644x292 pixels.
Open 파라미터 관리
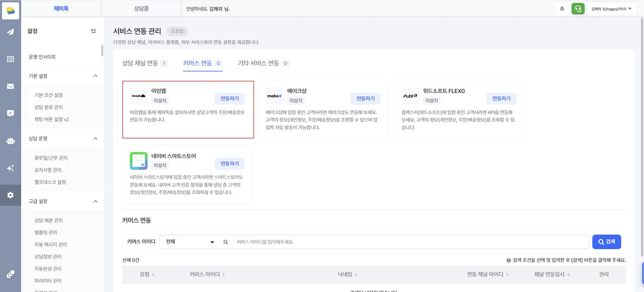[48, 281]
